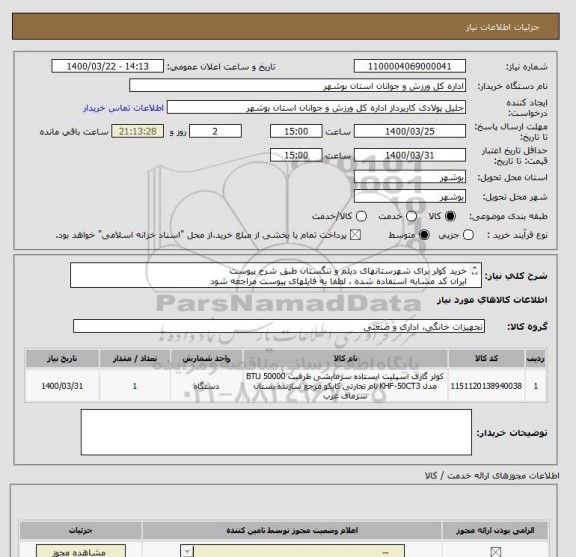Click الزامی بودن ارائه مجوز column header

tap(495, 530)
